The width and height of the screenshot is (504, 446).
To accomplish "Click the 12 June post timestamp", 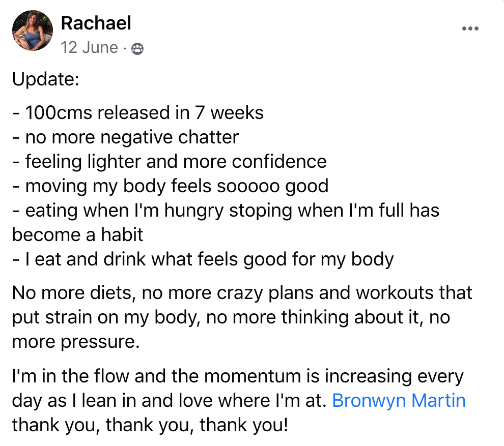I will [90, 47].
